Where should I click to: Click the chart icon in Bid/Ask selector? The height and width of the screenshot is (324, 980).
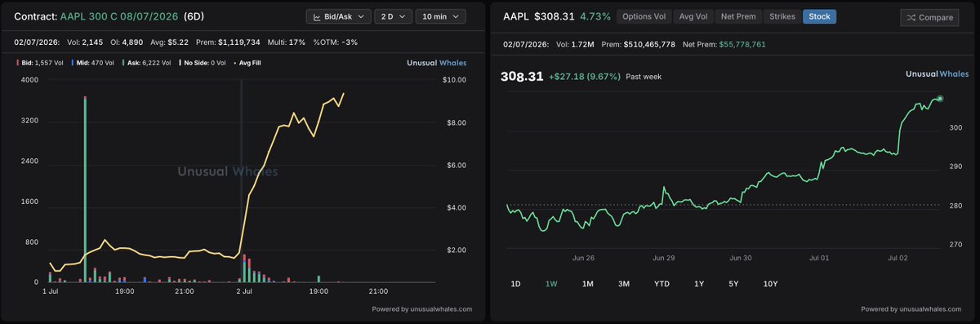coord(317,16)
